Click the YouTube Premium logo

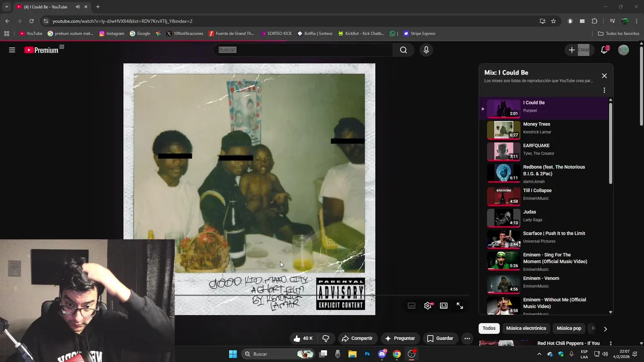(41, 50)
